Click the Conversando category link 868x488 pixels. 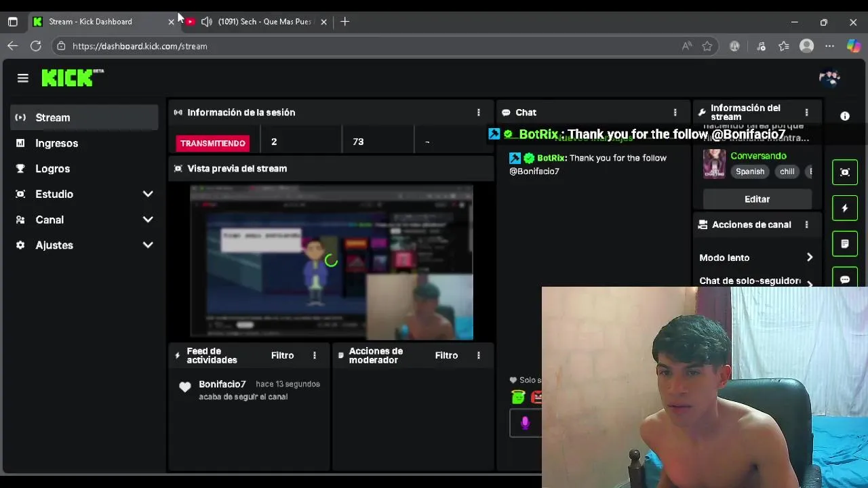tap(758, 156)
